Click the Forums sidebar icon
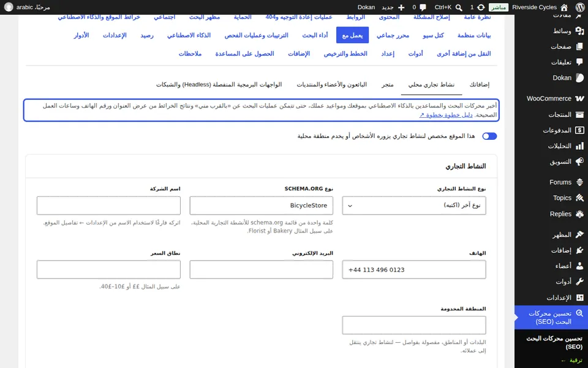The width and height of the screenshot is (588, 368). click(579, 182)
